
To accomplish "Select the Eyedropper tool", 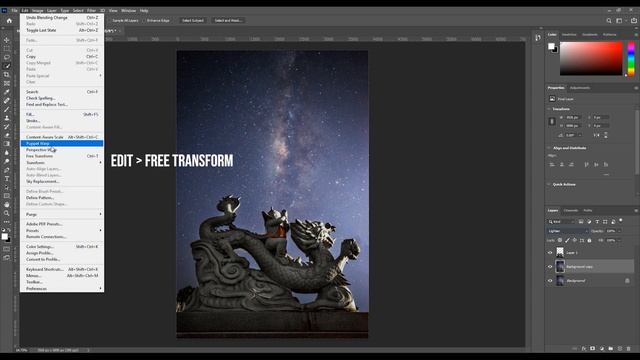I will (7, 92).
